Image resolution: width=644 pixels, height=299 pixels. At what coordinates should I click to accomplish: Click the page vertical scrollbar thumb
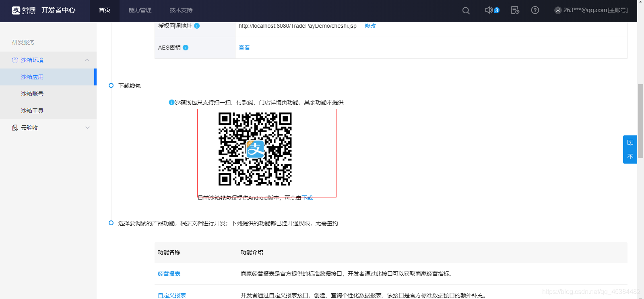[640, 121]
